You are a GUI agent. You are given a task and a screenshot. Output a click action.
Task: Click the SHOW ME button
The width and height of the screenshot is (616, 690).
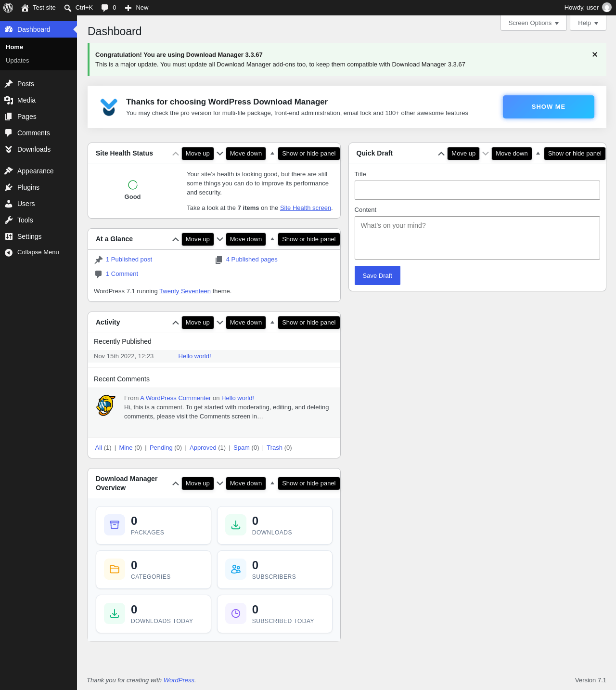tap(549, 107)
